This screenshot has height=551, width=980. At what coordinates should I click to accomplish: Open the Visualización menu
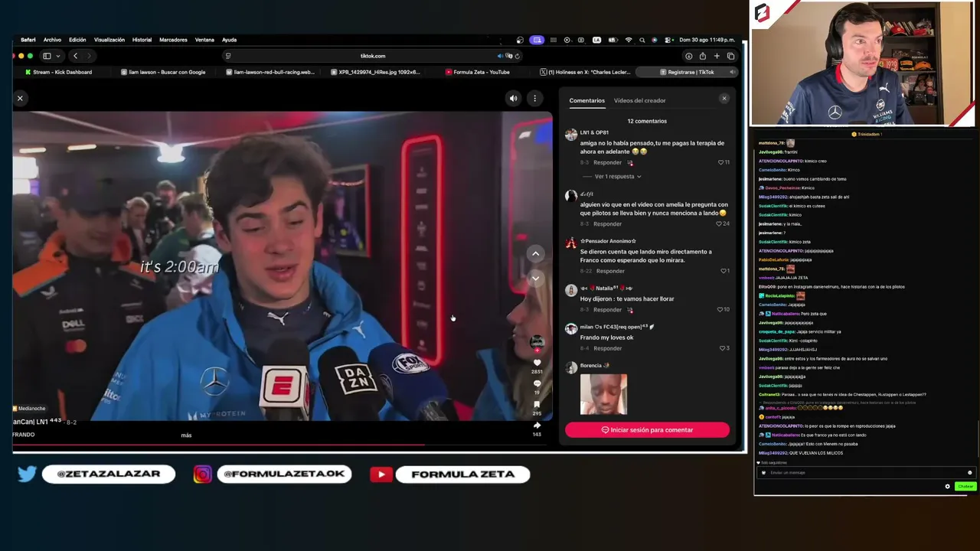[109, 40]
